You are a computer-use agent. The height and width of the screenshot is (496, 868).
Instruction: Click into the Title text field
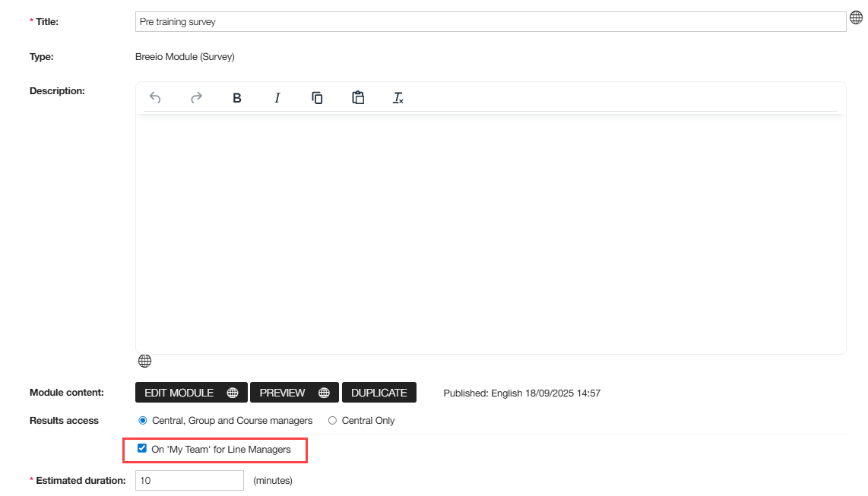[490, 22]
